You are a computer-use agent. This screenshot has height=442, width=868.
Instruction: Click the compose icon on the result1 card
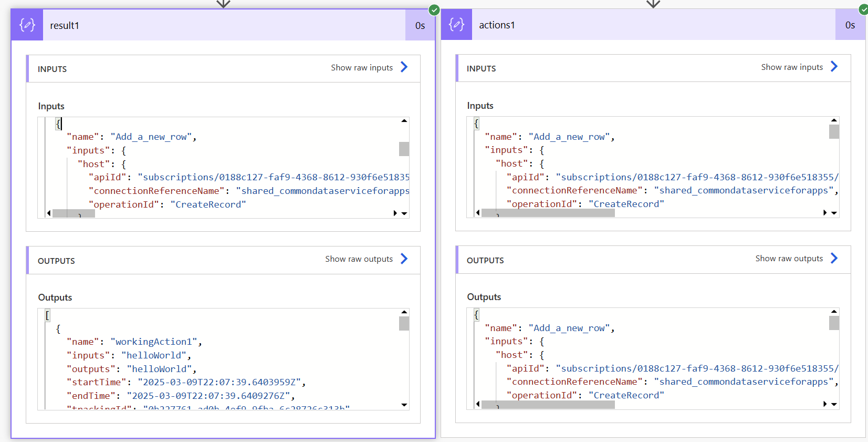click(x=27, y=25)
